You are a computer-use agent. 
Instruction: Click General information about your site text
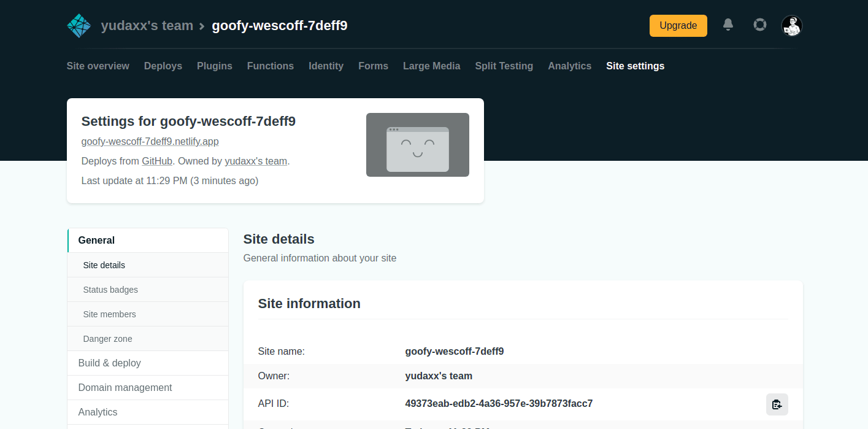click(320, 258)
